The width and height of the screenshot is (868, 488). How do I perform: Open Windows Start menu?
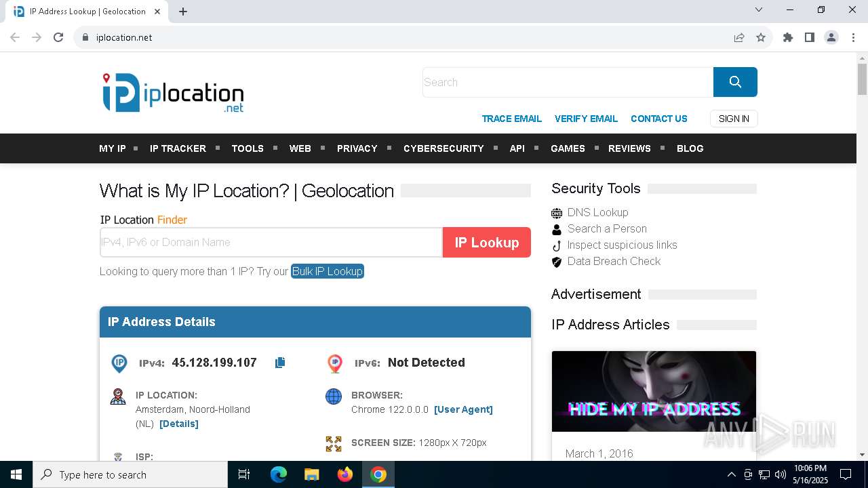click(x=16, y=474)
